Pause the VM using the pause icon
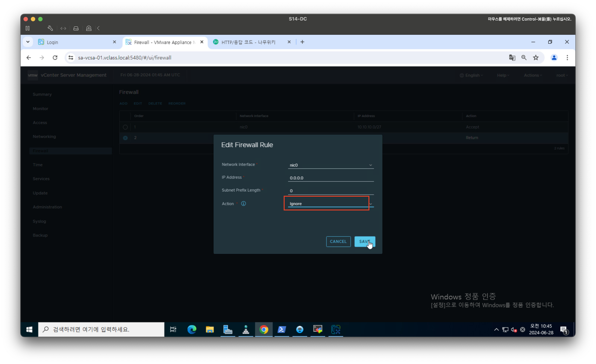The height and width of the screenshot is (364, 596). tap(28, 28)
